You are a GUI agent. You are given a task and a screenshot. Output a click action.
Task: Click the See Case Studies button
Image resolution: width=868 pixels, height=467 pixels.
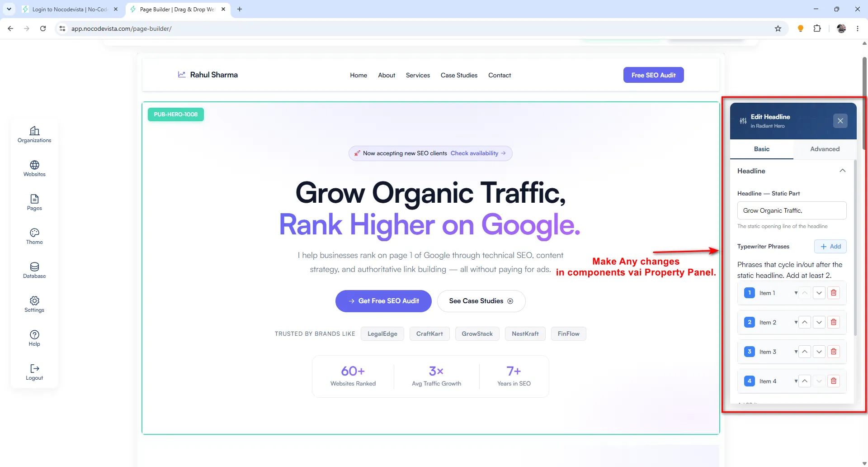pos(481,301)
